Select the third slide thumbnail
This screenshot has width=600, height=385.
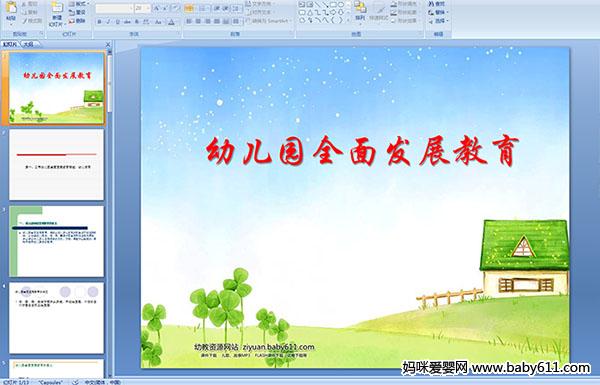click(x=57, y=241)
